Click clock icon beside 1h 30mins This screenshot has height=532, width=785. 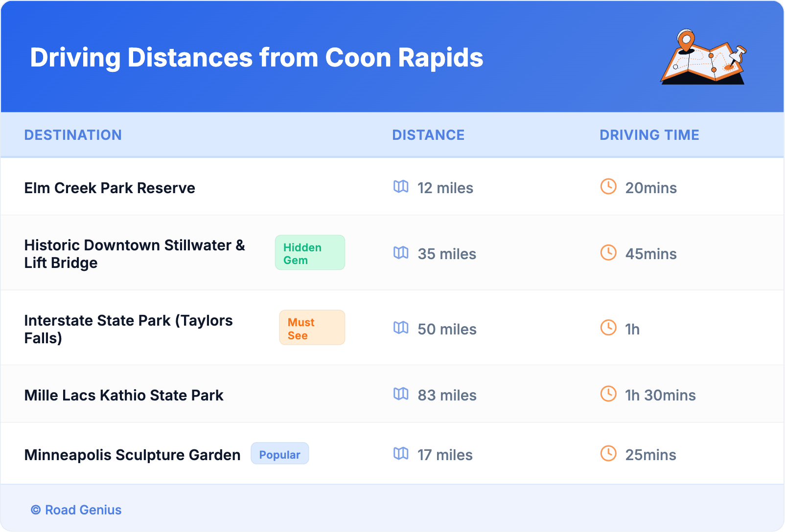pyautogui.click(x=608, y=394)
